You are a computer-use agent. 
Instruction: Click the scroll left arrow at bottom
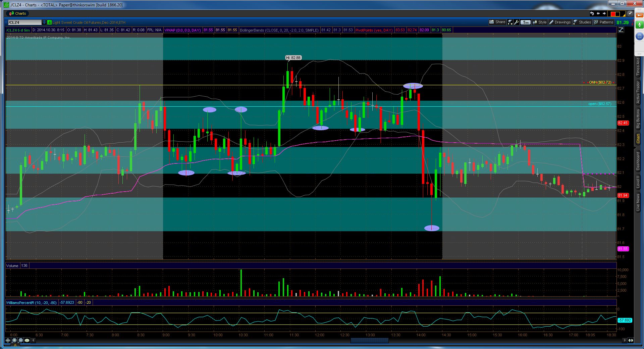(33, 340)
